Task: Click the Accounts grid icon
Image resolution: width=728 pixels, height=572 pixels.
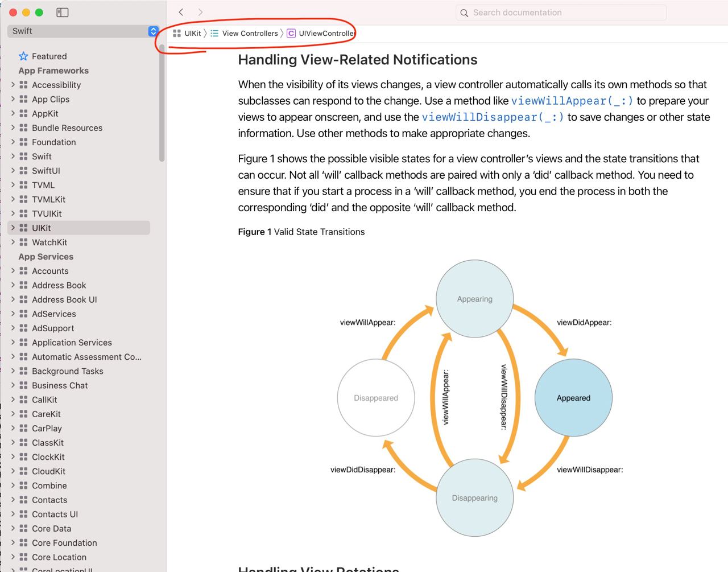Action: pyautogui.click(x=23, y=271)
